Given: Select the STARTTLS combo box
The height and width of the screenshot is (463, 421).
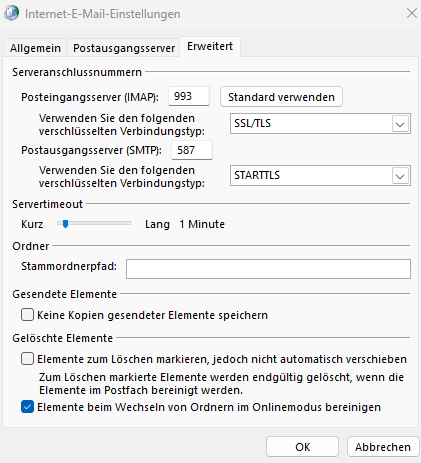Looking at the screenshot, I should point(320,176).
